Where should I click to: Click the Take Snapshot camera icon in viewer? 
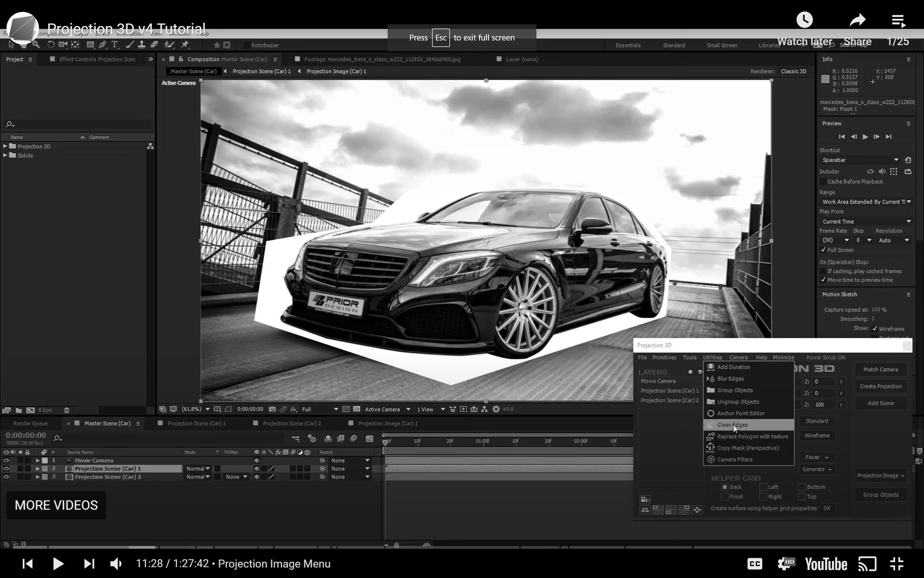click(272, 409)
